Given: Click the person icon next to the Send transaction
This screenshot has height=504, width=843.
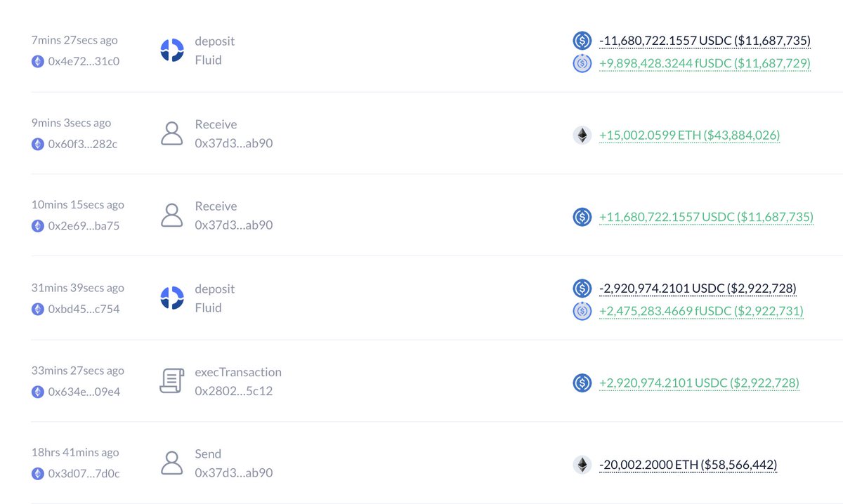Looking at the screenshot, I should coord(172,463).
